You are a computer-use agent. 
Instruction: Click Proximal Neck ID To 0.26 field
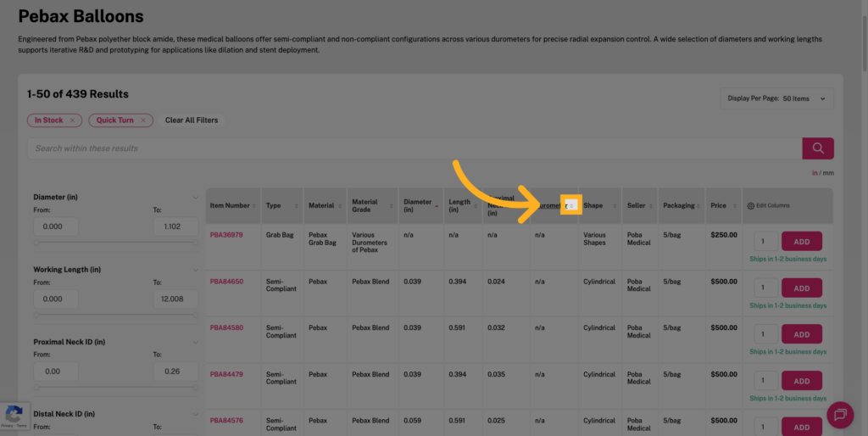175,372
